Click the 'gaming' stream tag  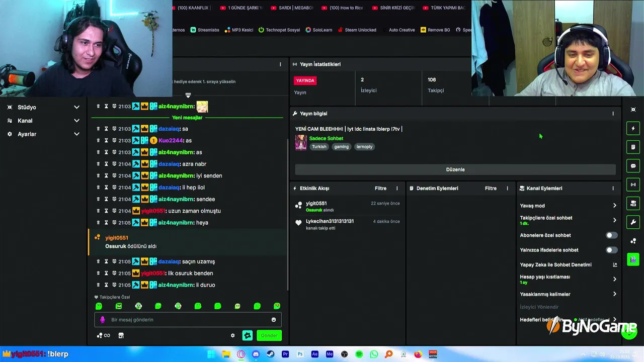point(341,147)
